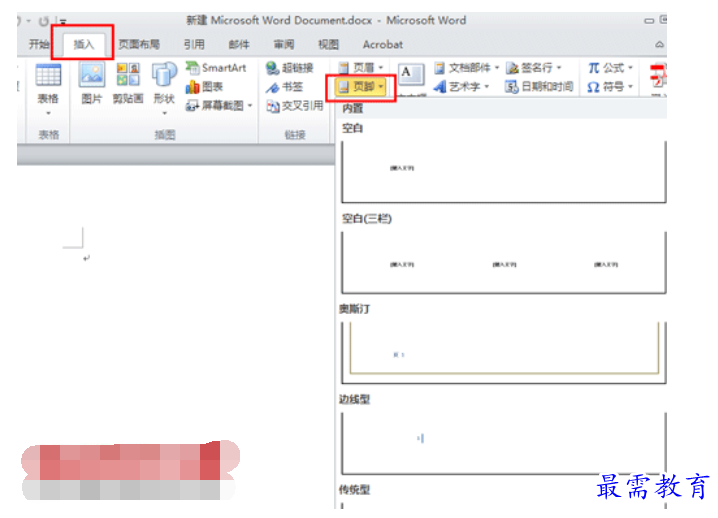Open the Review (审阅) tab
Screen dimensions: 718x518
283,44
